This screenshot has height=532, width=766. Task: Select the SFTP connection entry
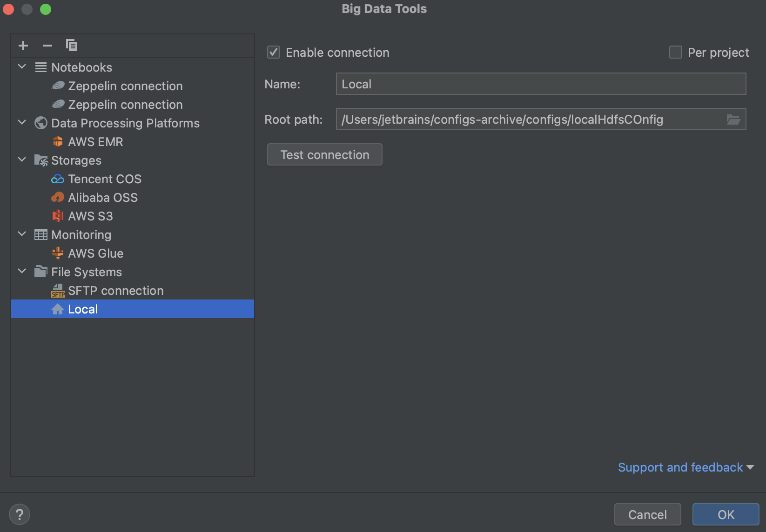click(x=115, y=290)
